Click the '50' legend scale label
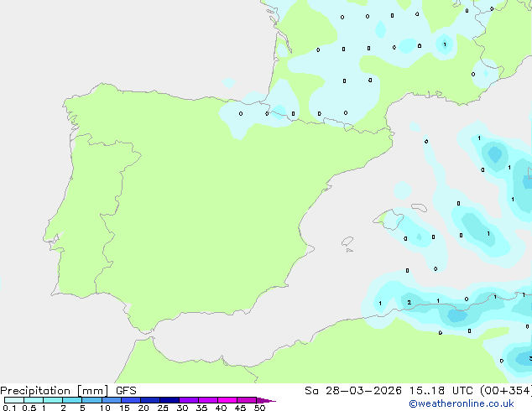Image resolution: width=532 pixels, height=411 pixels. [x=259, y=408]
